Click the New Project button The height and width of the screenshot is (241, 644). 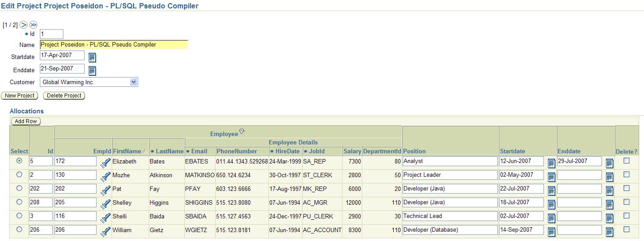[x=19, y=96]
